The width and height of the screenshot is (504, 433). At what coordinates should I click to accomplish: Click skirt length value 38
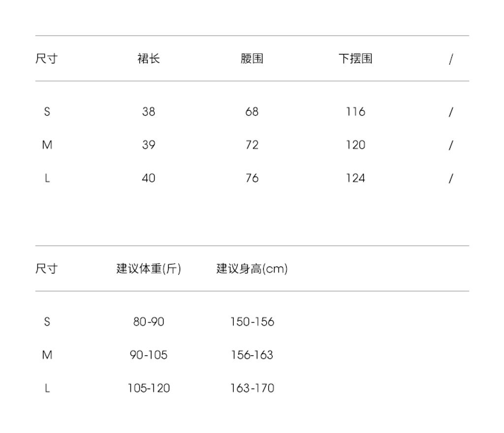click(149, 112)
